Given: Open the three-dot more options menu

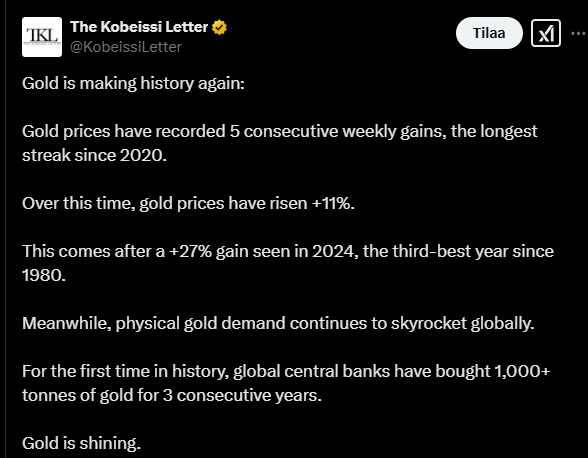Looking at the screenshot, I should point(579,33).
